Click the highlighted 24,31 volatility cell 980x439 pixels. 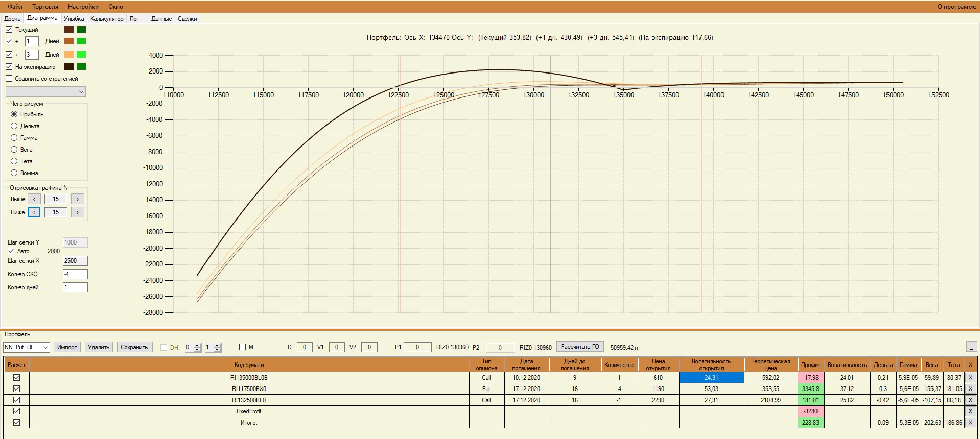pos(711,378)
